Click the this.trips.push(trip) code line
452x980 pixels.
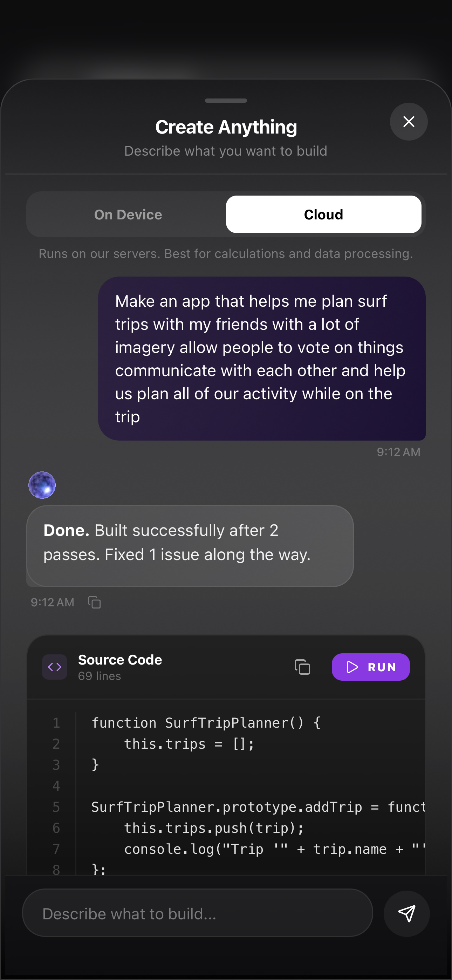[214, 828]
